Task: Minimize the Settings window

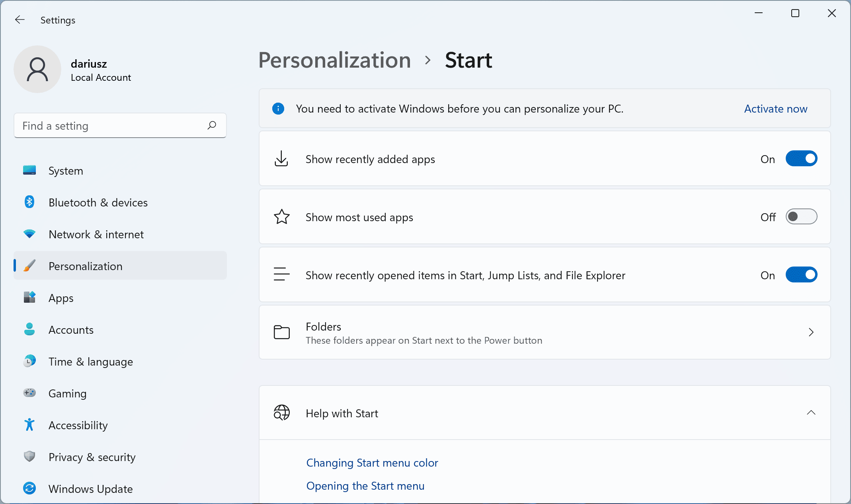Action: pyautogui.click(x=759, y=13)
